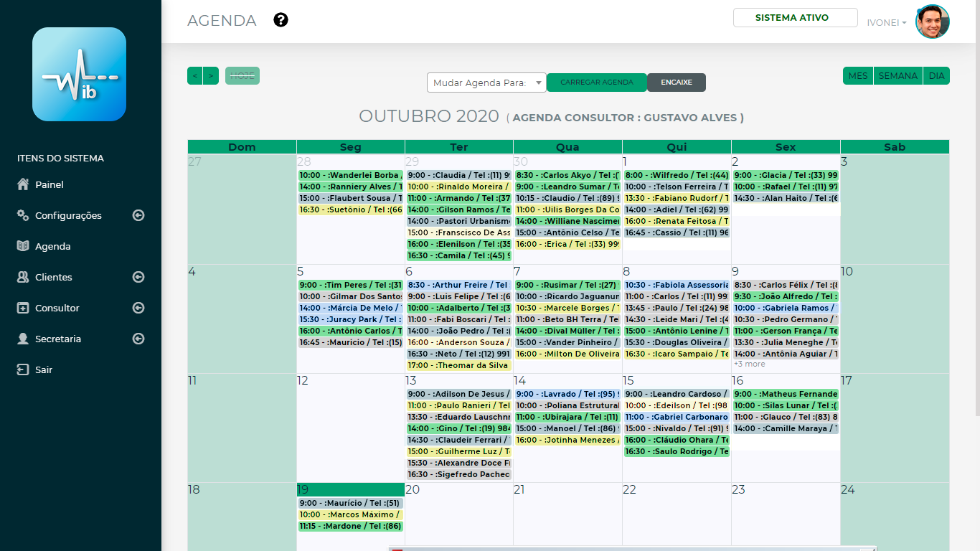This screenshot has width=980, height=551.
Task: Show the +3 more events link
Action: point(749,364)
